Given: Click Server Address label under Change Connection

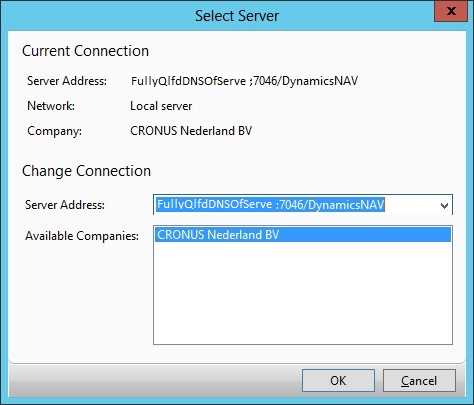Looking at the screenshot, I should click(65, 205).
